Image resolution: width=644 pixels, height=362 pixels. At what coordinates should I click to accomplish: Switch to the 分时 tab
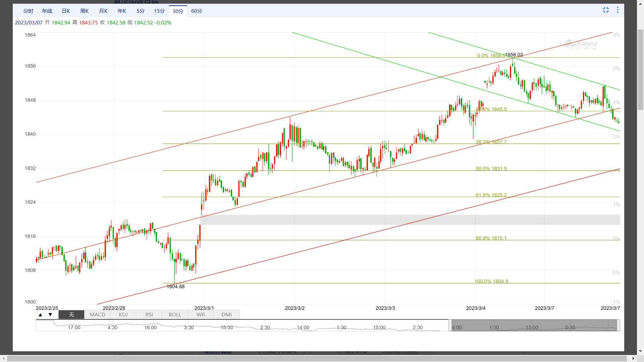point(28,11)
